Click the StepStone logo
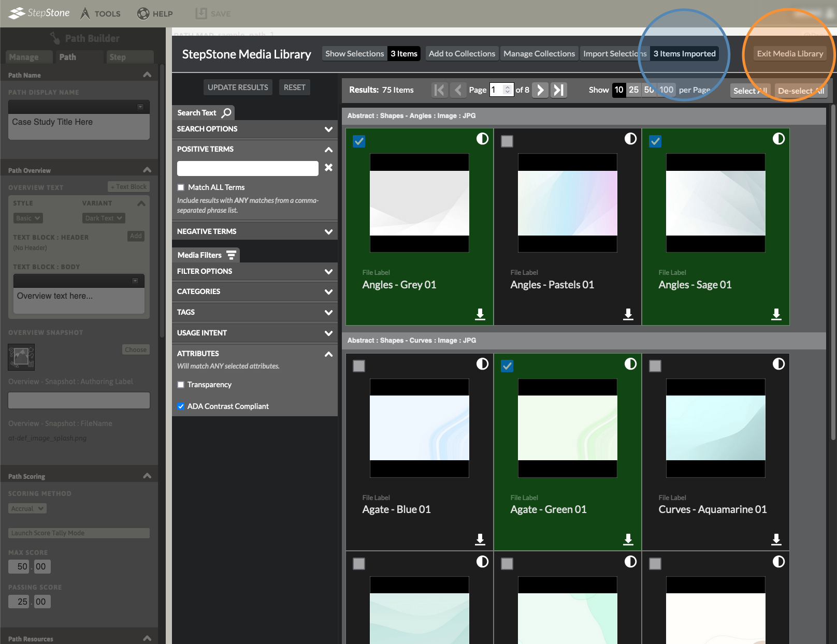 pyautogui.click(x=39, y=13)
